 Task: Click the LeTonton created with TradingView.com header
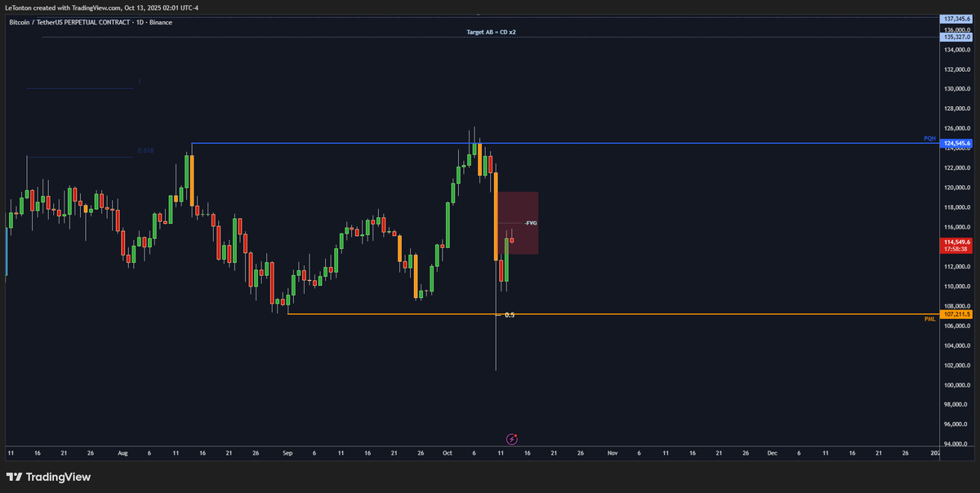click(x=102, y=7)
